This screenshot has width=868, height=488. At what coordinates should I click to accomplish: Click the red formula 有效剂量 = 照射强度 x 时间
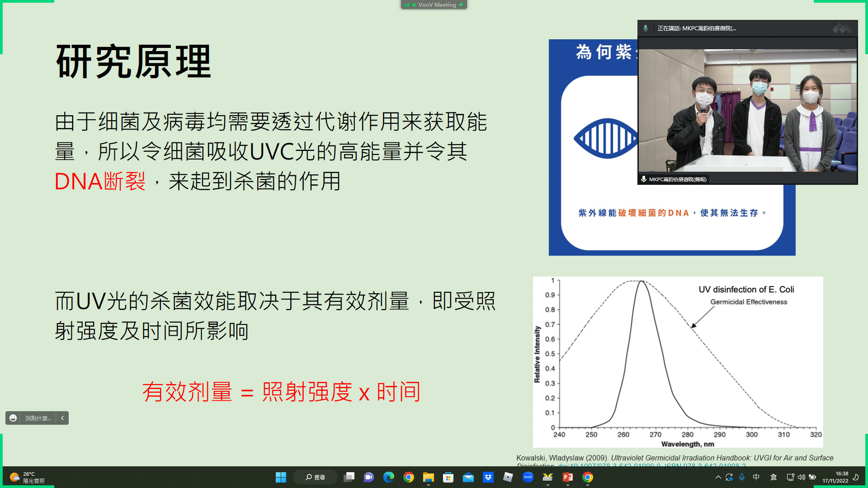(282, 391)
